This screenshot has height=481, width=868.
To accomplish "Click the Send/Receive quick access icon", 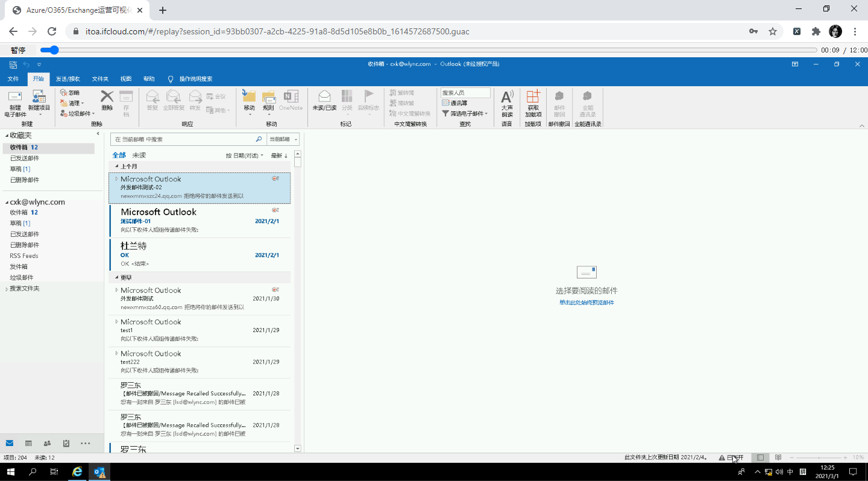I will 13,64.
